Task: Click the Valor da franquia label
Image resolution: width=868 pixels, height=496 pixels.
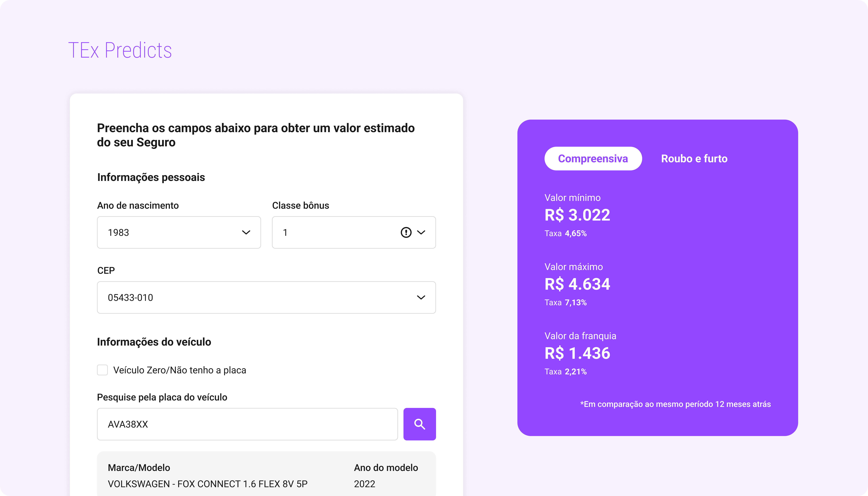Action: (x=580, y=336)
